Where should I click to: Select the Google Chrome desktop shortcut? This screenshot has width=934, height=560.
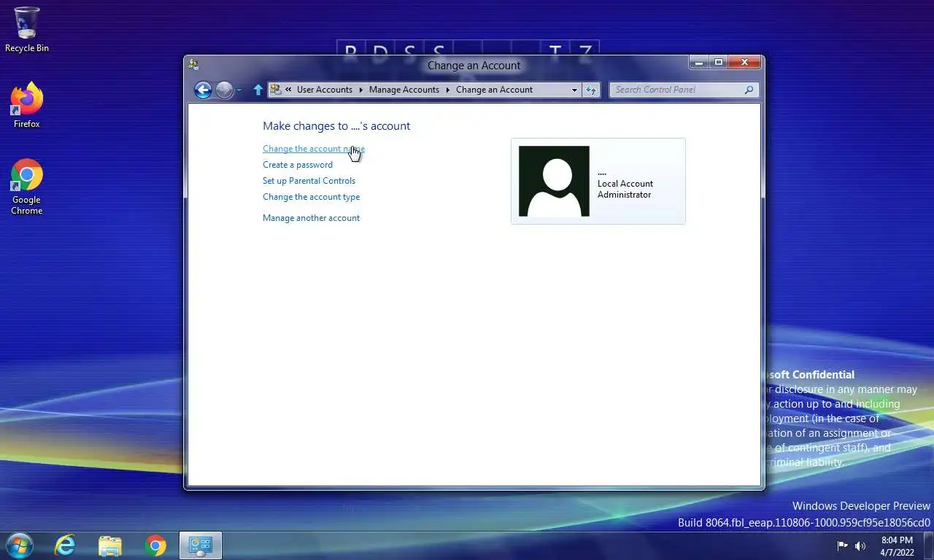pyautogui.click(x=27, y=187)
